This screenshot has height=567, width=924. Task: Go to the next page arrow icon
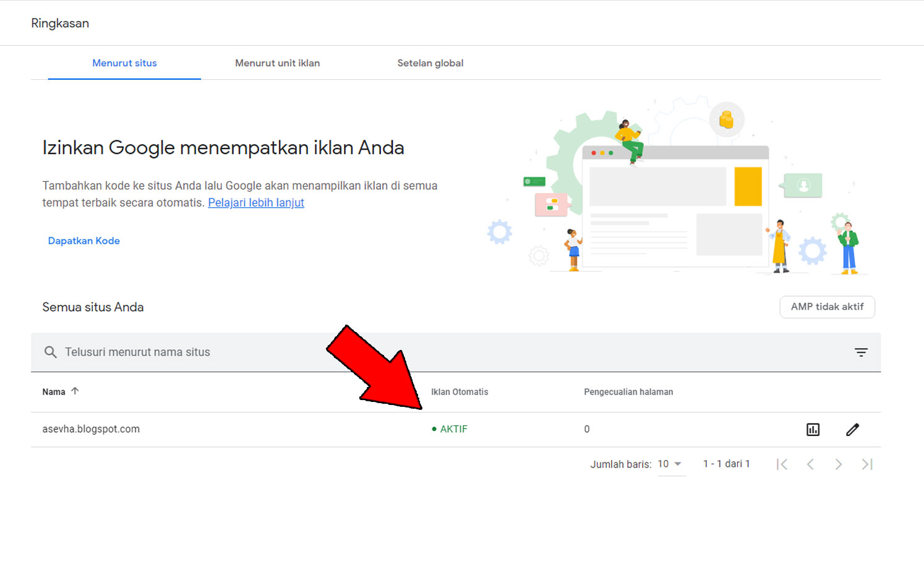click(839, 464)
